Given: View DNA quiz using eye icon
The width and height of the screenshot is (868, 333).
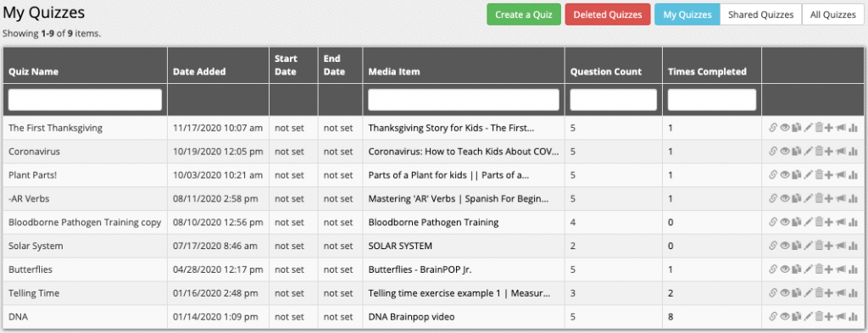Looking at the screenshot, I should pyautogui.click(x=785, y=316).
